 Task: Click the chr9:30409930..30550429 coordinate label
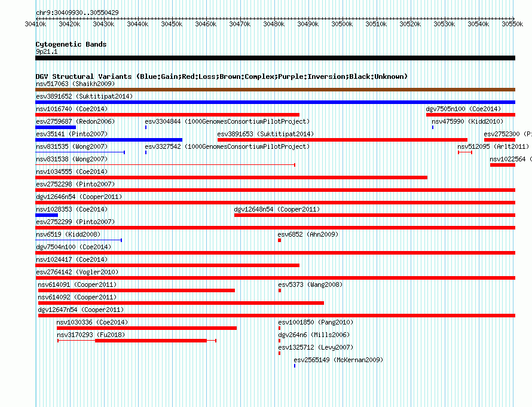pyautogui.click(x=77, y=13)
